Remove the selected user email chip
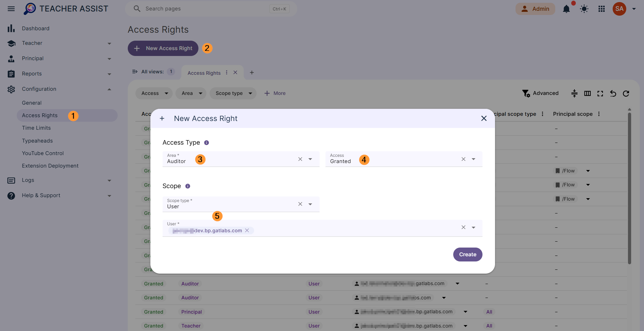644x331 pixels. click(x=247, y=231)
